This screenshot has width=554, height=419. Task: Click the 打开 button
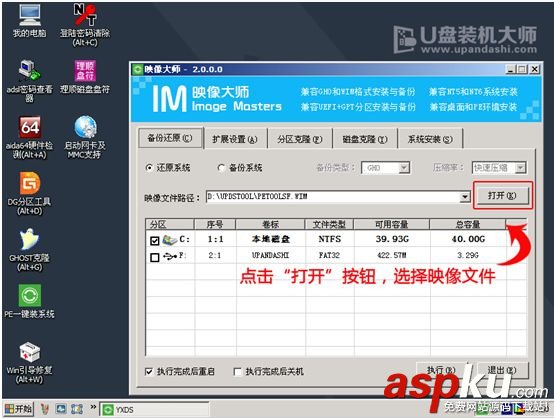(502, 195)
